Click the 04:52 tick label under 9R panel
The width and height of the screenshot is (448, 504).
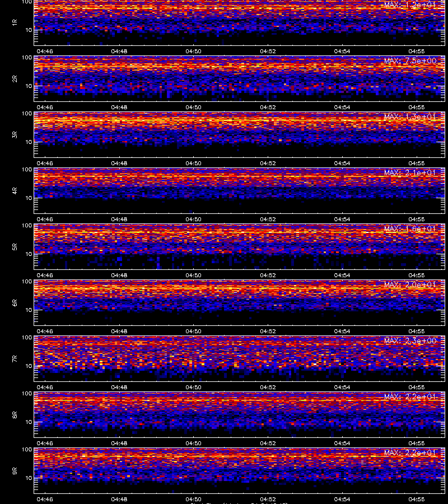268,499
